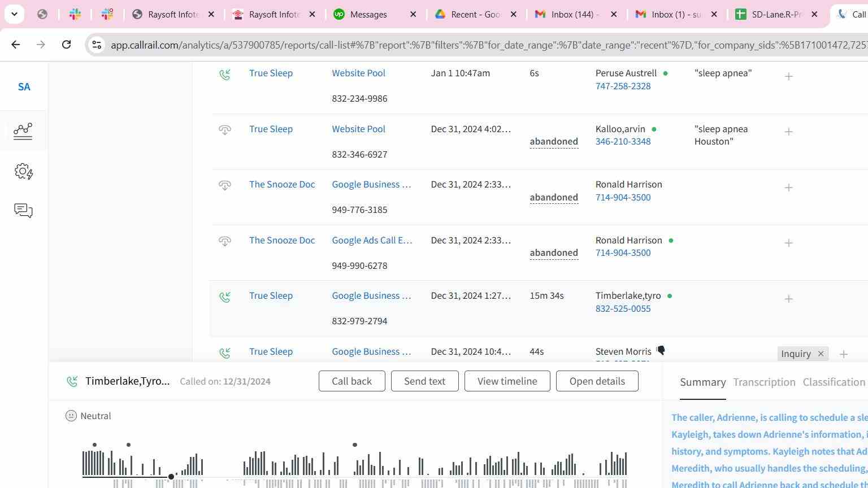Open the Lead Center chat sidebar icon
868x488 pixels.
tap(23, 211)
